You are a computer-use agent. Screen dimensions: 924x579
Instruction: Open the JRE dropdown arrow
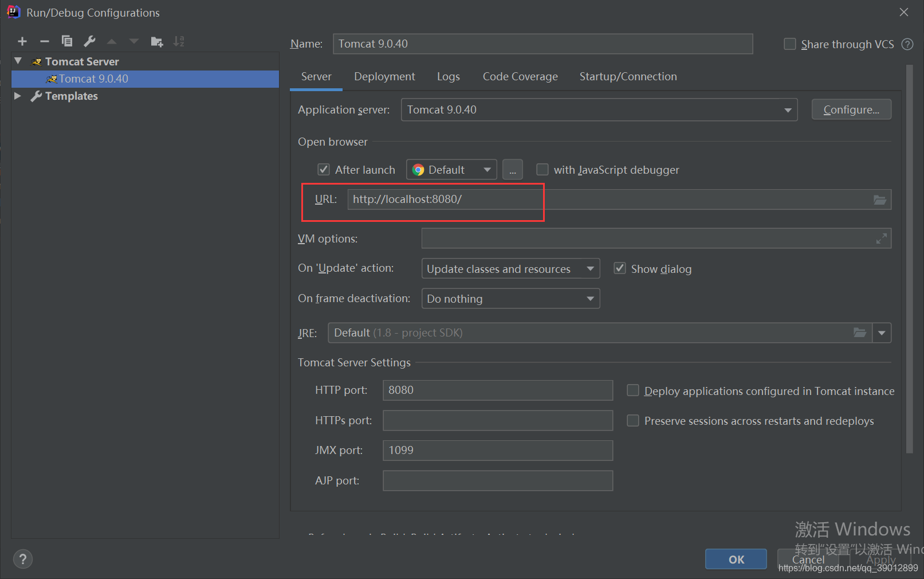[882, 332]
